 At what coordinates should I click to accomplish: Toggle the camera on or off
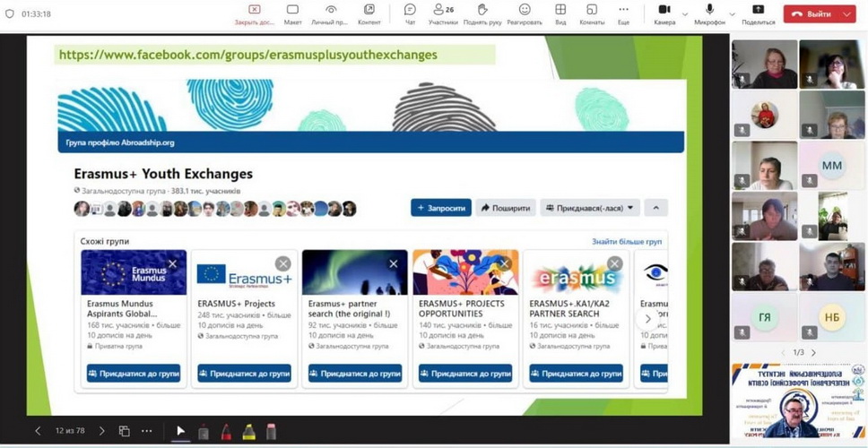click(x=664, y=13)
